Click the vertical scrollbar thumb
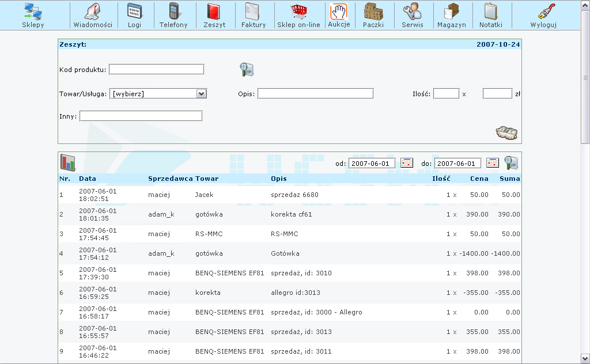The width and height of the screenshot is (590, 364). pyautogui.click(x=585, y=77)
